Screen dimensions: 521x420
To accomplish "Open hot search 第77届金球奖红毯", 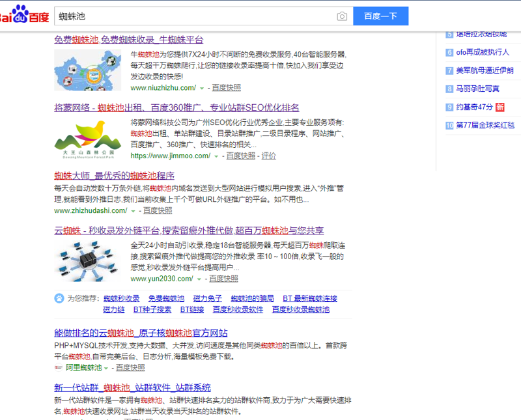I will (x=485, y=125).
